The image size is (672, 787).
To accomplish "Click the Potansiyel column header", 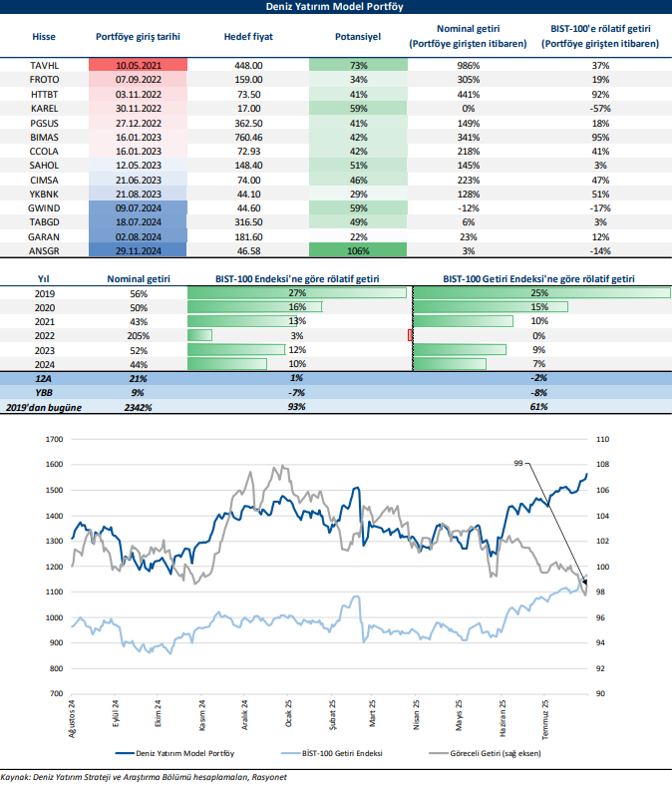I will click(x=358, y=36).
